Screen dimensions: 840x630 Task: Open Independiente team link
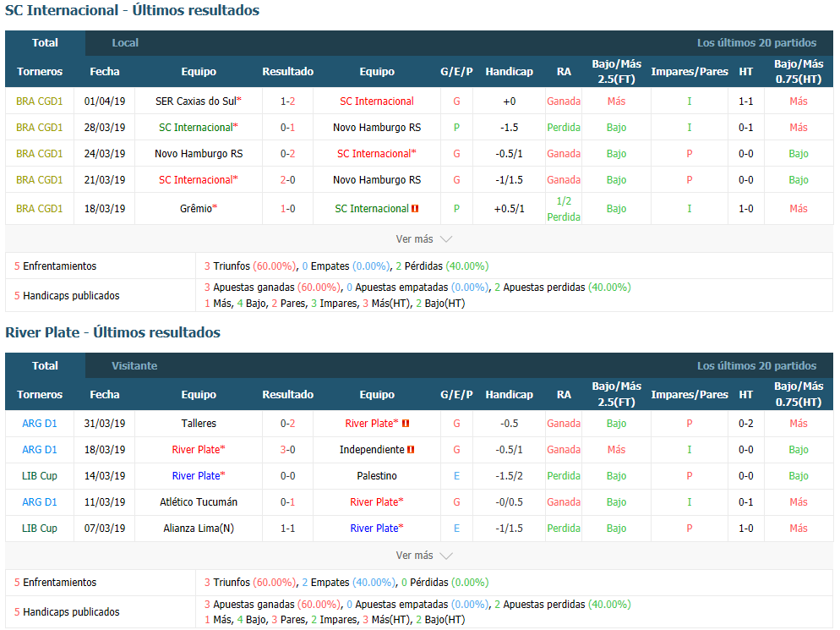pyautogui.click(x=372, y=450)
